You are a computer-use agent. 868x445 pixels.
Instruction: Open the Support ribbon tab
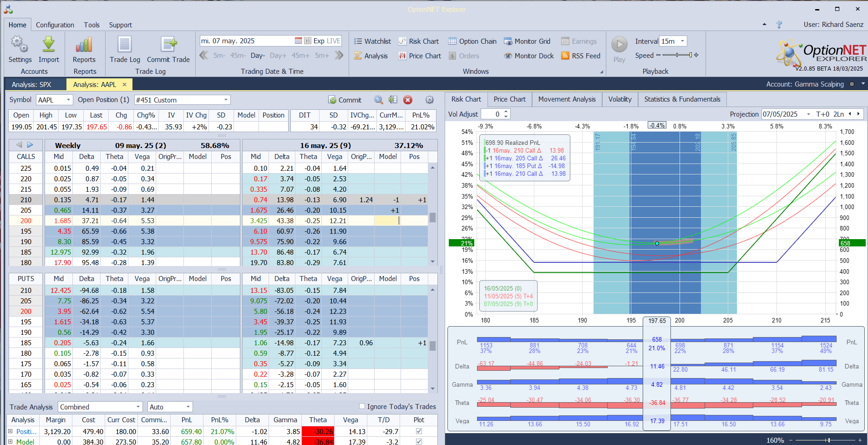[120, 25]
